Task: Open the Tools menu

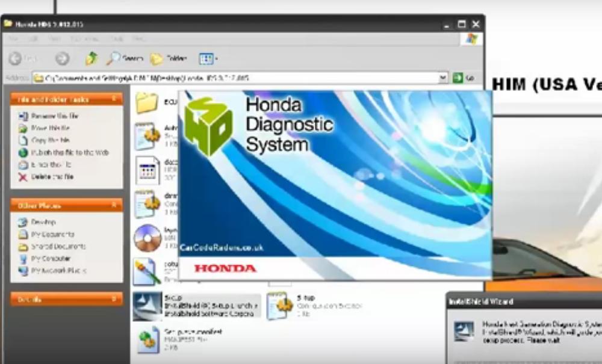Action: click(x=116, y=39)
